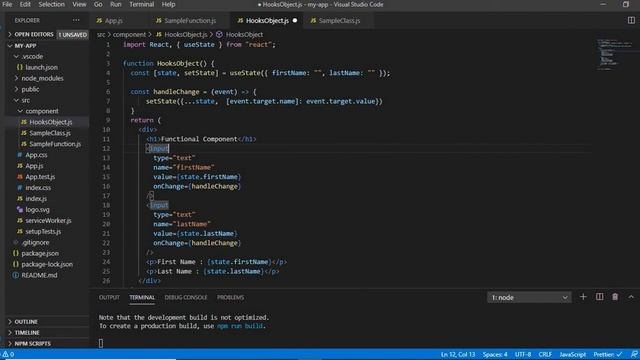This screenshot has width=640, height=360.
Task: Open the terminal selector dropdown 1: node
Action: coord(529,298)
